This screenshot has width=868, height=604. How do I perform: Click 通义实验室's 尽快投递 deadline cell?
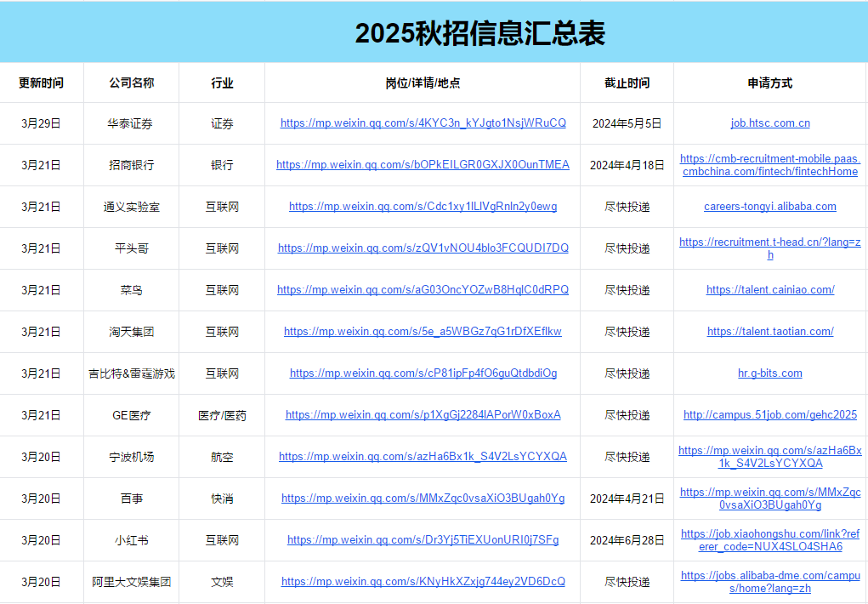(627, 207)
